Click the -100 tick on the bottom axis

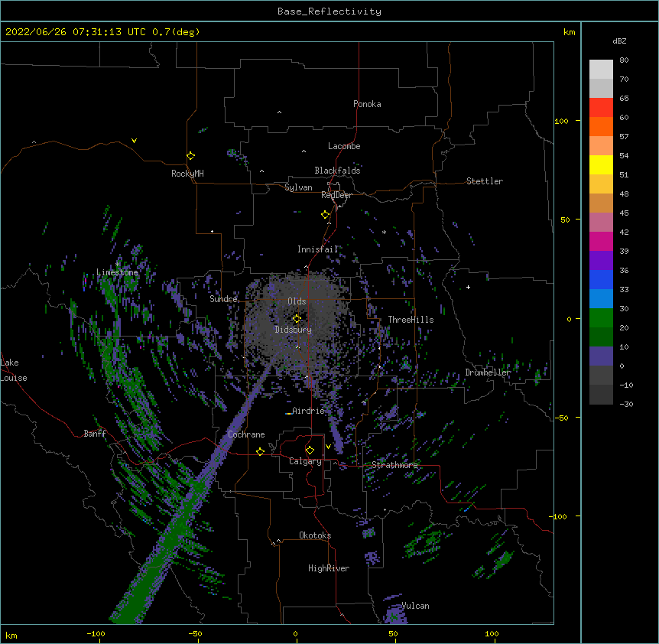[x=96, y=633]
